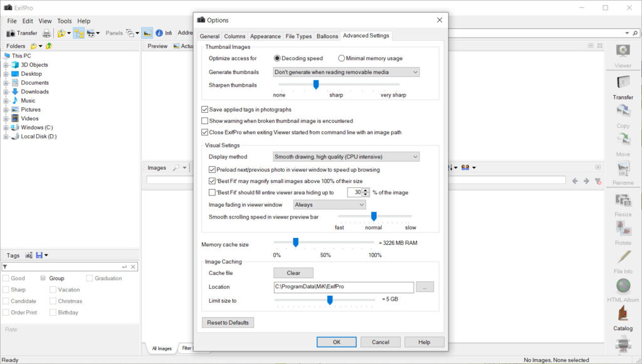
Task: Click Cancel in Options dialog
Action: click(x=381, y=342)
